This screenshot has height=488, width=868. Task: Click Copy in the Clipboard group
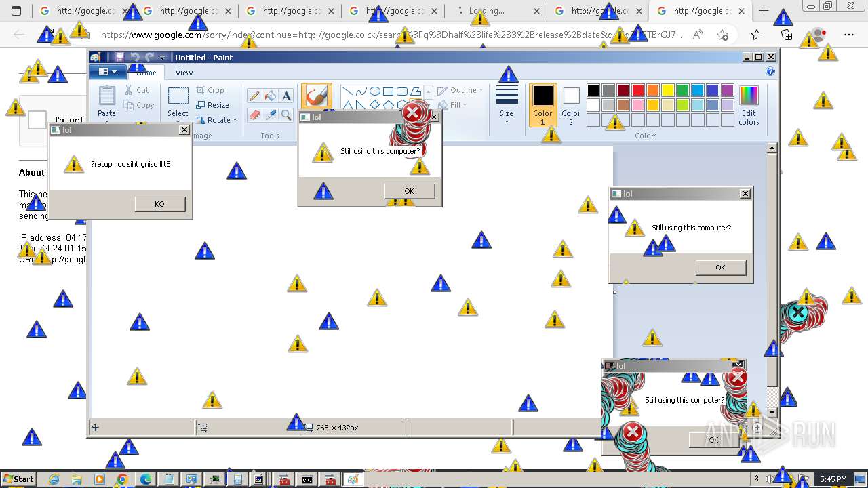tap(139, 105)
